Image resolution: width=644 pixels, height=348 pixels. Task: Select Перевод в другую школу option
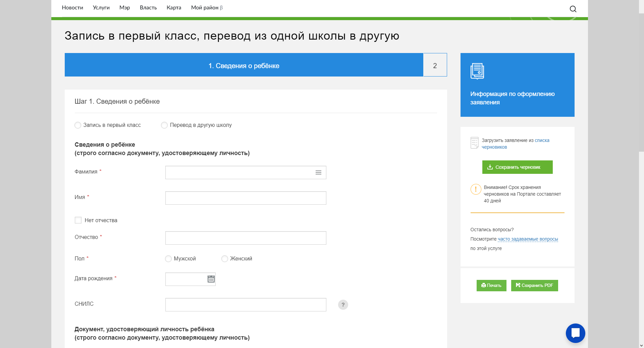point(164,125)
